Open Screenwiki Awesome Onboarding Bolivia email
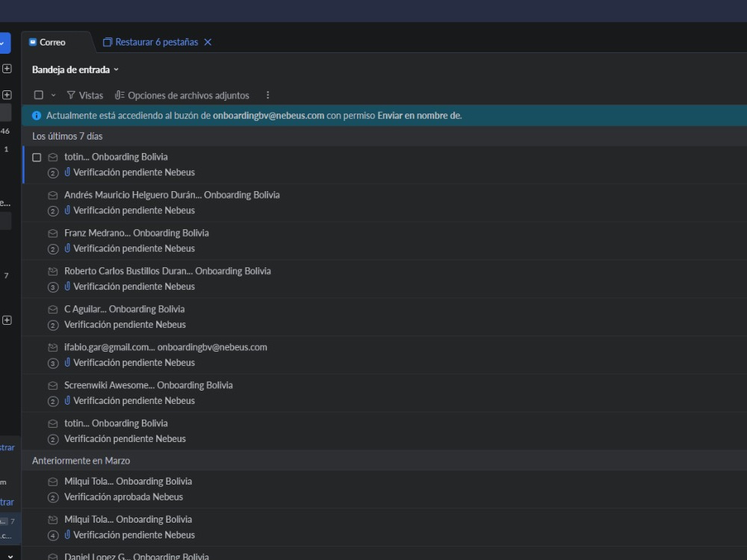This screenshot has width=747, height=560. pyautogui.click(x=384, y=393)
